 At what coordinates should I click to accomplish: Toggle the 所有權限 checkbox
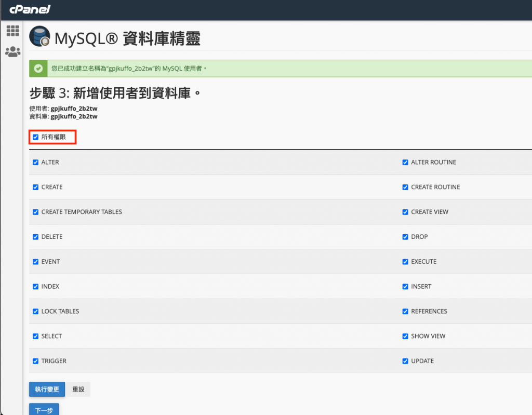coord(36,137)
